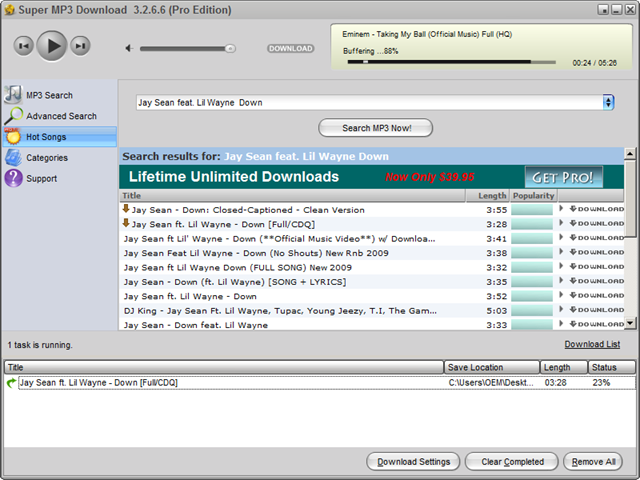This screenshot has width=640, height=480.
Task: Click Remove All button
Action: pyautogui.click(x=593, y=462)
